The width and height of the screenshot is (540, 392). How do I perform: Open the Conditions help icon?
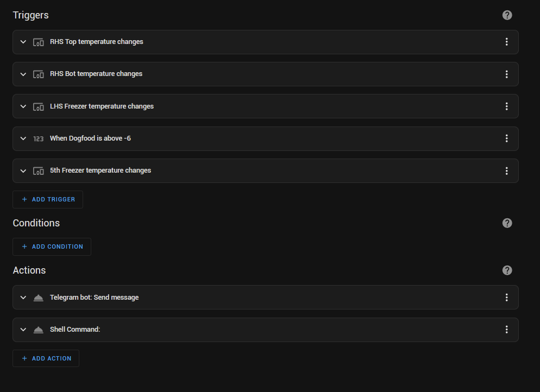[507, 223]
